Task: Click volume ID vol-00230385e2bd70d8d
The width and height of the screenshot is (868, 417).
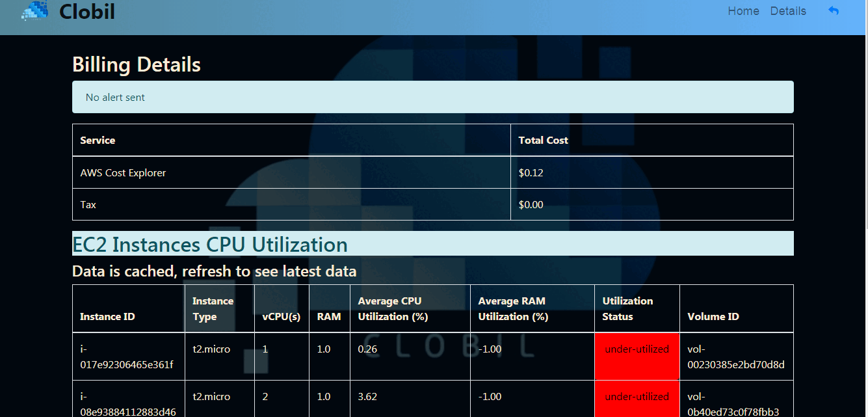Action: (x=735, y=356)
